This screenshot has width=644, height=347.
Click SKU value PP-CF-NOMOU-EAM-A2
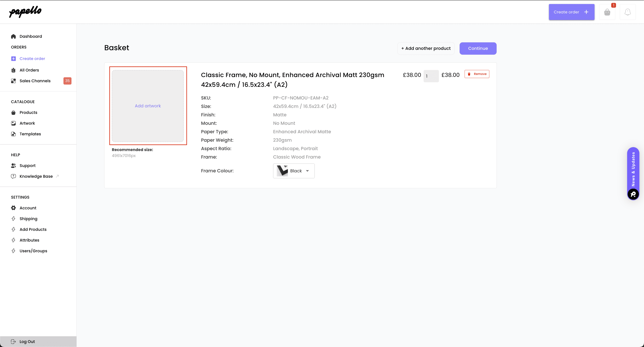click(x=301, y=98)
